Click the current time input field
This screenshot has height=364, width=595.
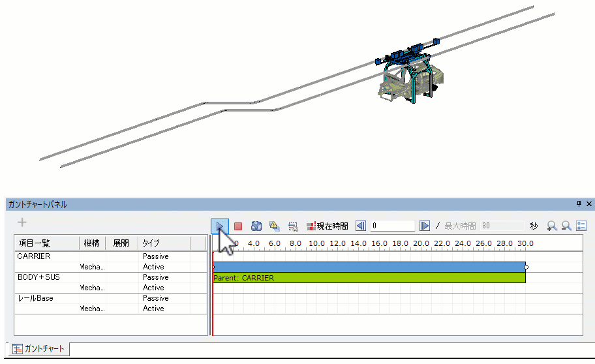[392, 226]
